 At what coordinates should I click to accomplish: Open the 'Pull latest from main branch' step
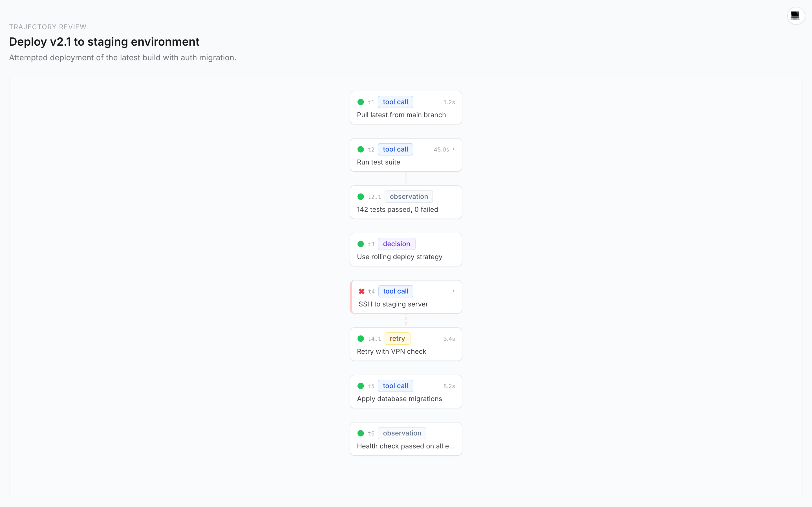pyautogui.click(x=401, y=115)
